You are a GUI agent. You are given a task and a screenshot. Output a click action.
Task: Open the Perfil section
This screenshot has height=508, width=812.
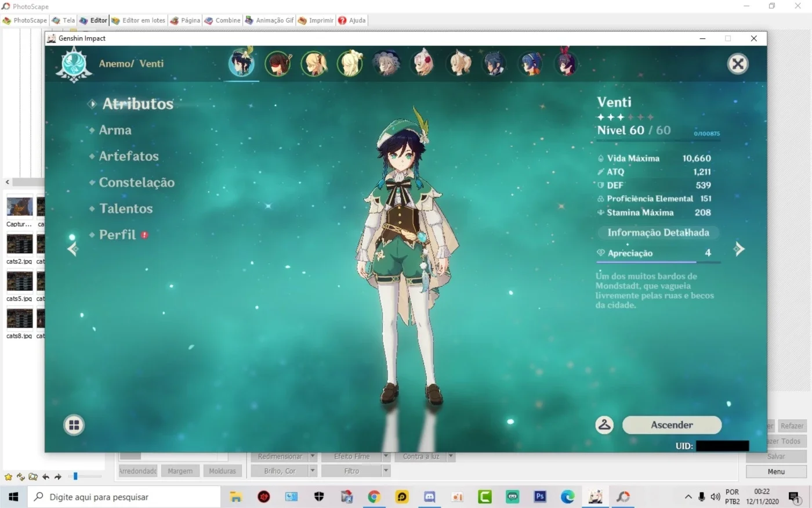tap(117, 235)
